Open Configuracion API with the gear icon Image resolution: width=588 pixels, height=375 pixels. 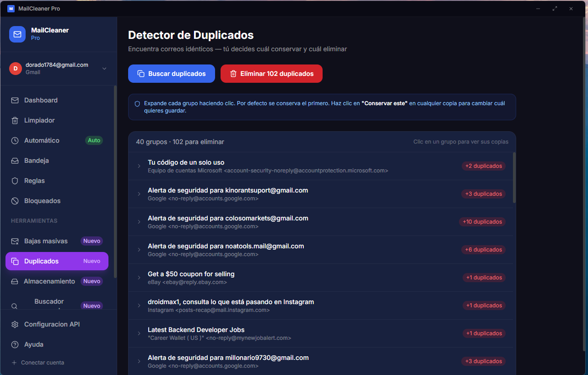[15, 324]
